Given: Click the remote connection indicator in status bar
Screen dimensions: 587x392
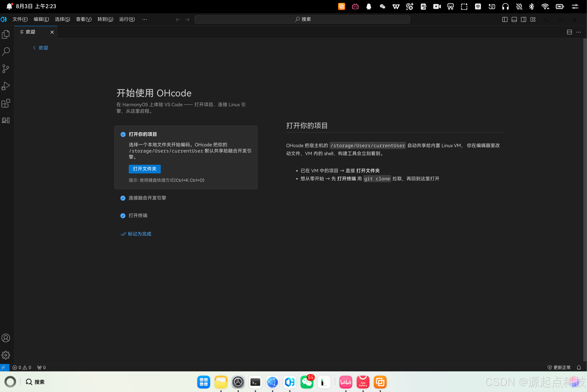Looking at the screenshot, I should tap(5, 367).
